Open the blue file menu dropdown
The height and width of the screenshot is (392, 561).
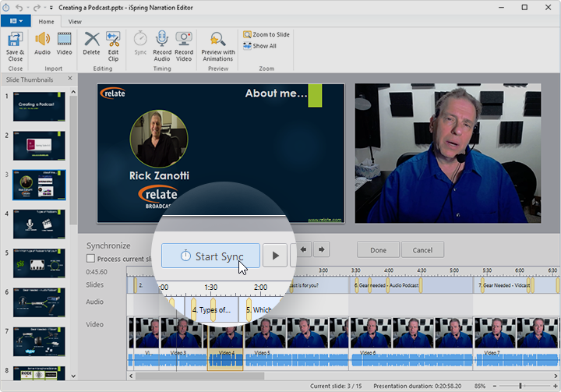(x=16, y=21)
